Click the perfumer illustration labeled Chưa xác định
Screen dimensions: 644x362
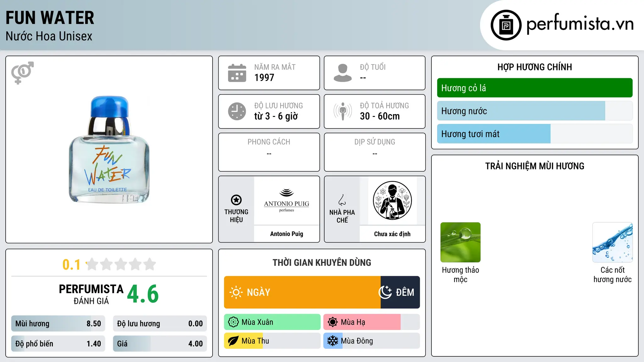click(392, 200)
